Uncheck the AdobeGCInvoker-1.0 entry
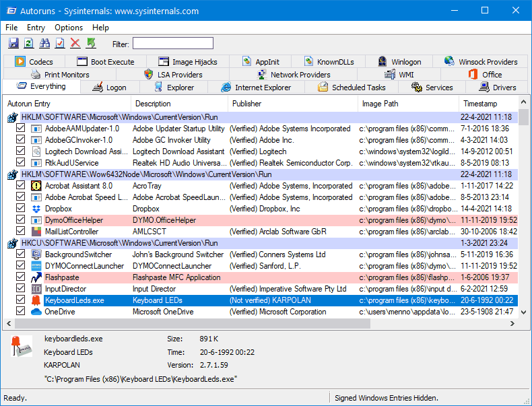Image resolution: width=532 pixels, height=406 pixels. [x=20, y=140]
